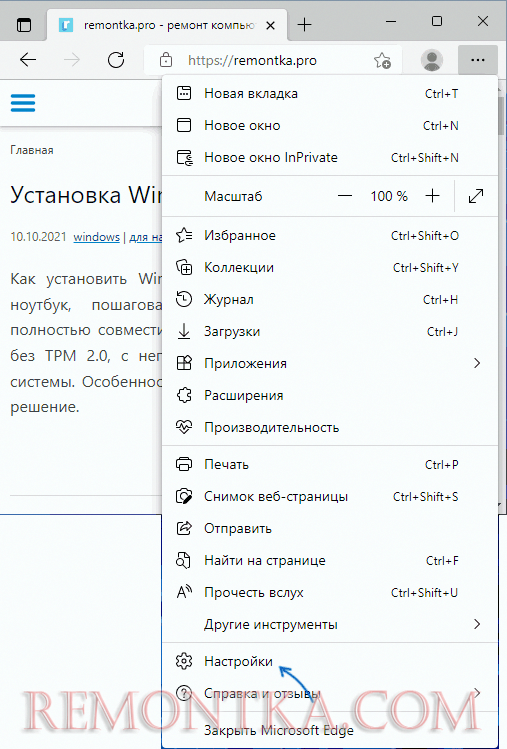This screenshot has width=507, height=749.
Task: Decrease zoom with minus button
Action: (345, 196)
